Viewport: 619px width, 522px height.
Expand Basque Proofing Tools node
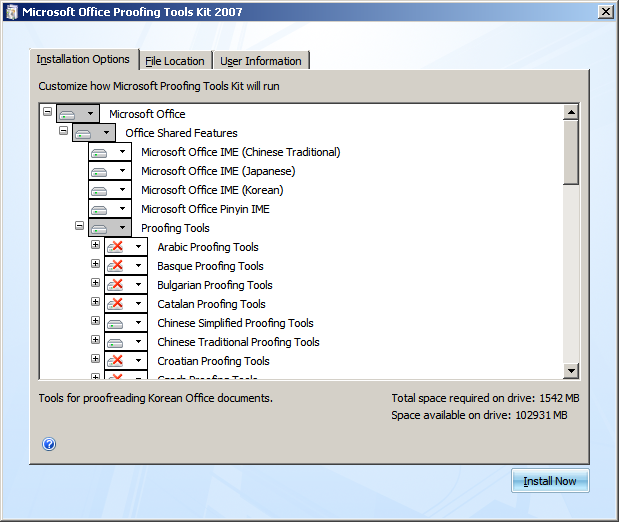[x=95, y=263]
